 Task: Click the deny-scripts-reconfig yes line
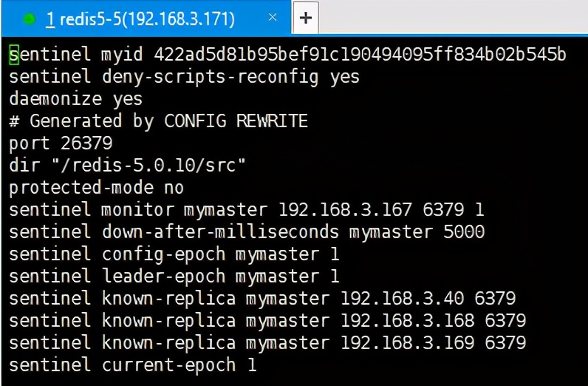pos(184,77)
